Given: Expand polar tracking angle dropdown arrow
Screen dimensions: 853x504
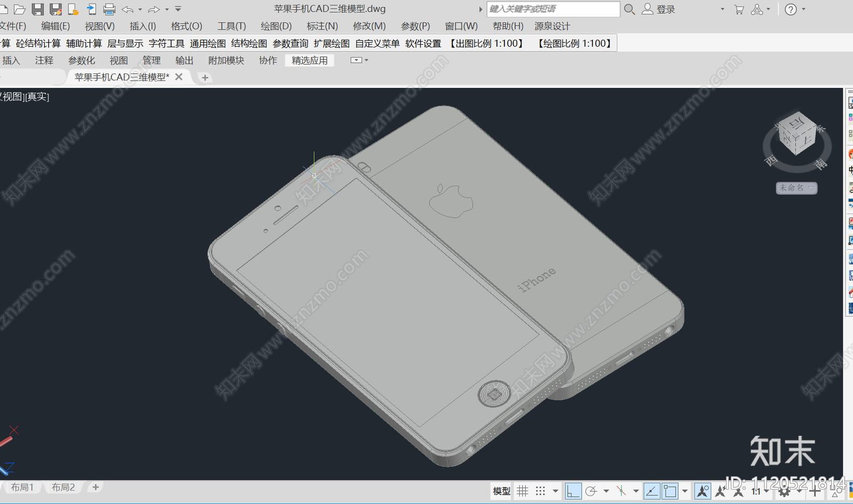Looking at the screenshot, I should pos(606,491).
